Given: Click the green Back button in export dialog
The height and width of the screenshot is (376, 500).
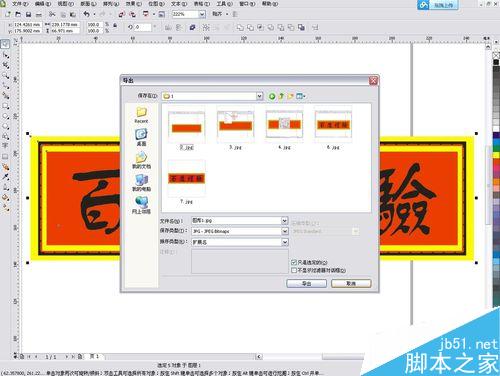Looking at the screenshot, I should click(272, 96).
